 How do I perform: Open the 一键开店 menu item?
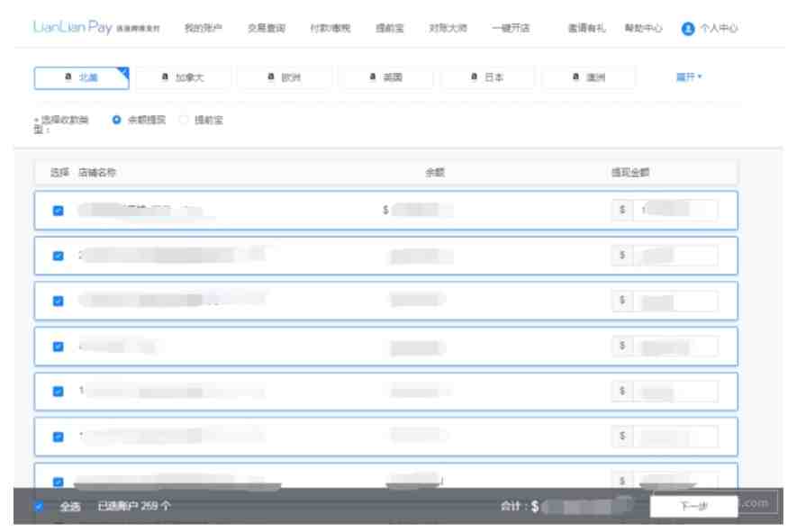511,28
